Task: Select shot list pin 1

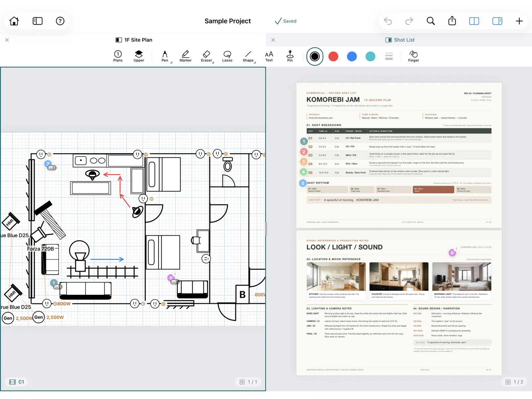Action: tap(304, 142)
